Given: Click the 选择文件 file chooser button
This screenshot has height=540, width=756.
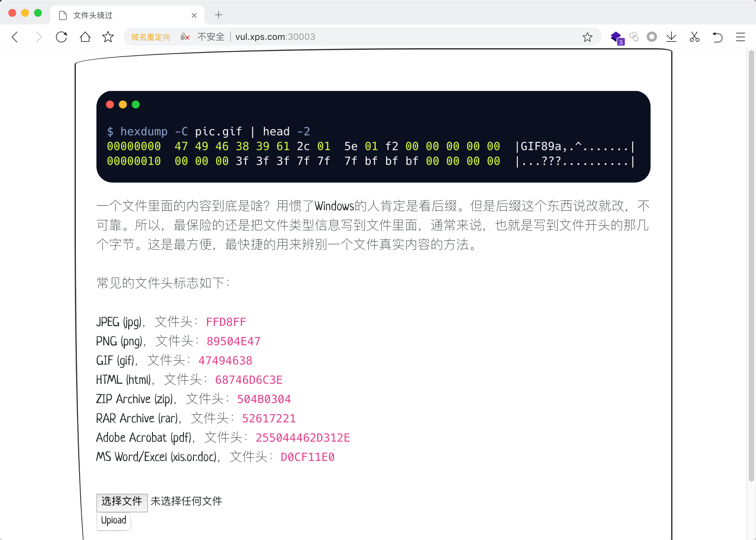Looking at the screenshot, I should coord(122,502).
